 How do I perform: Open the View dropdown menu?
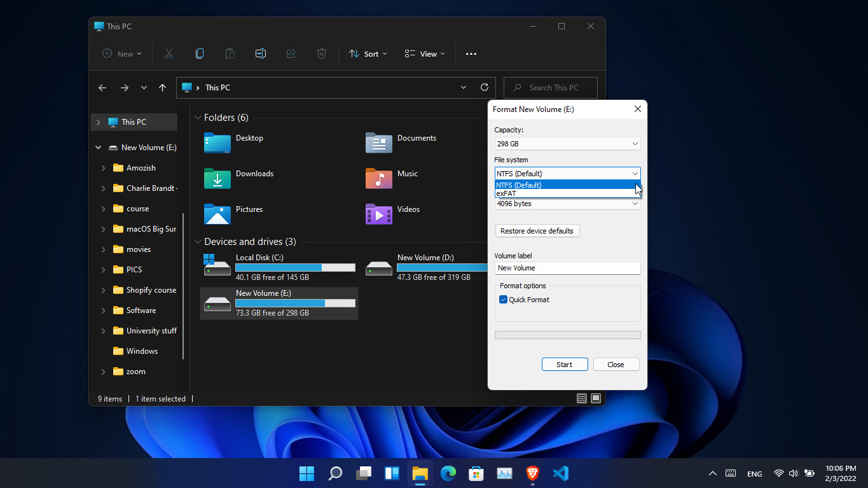click(425, 54)
